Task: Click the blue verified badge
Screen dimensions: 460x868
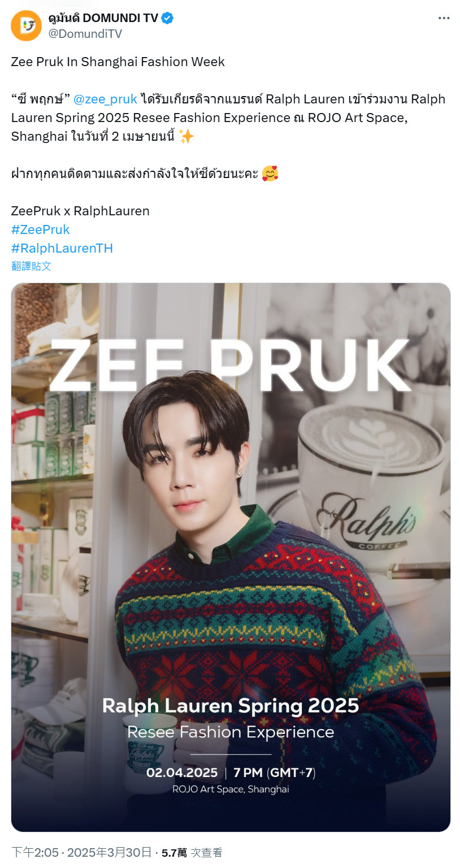Action: pos(168,18)
